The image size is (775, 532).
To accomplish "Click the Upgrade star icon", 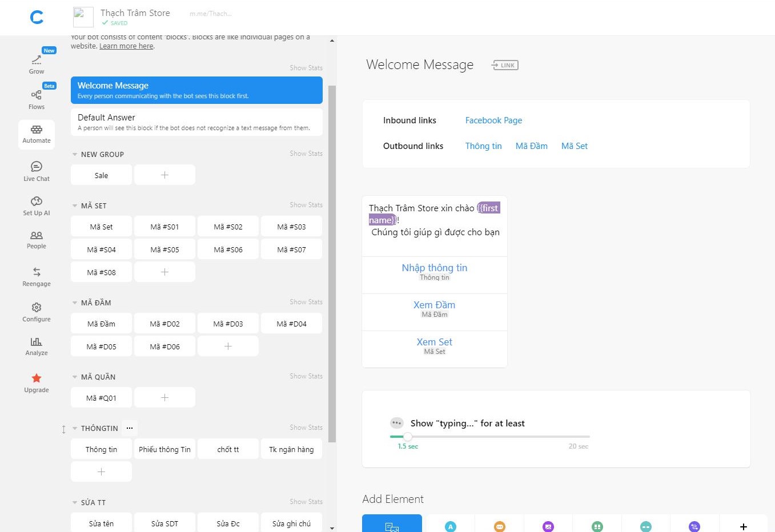I will (x=37, y=378).
